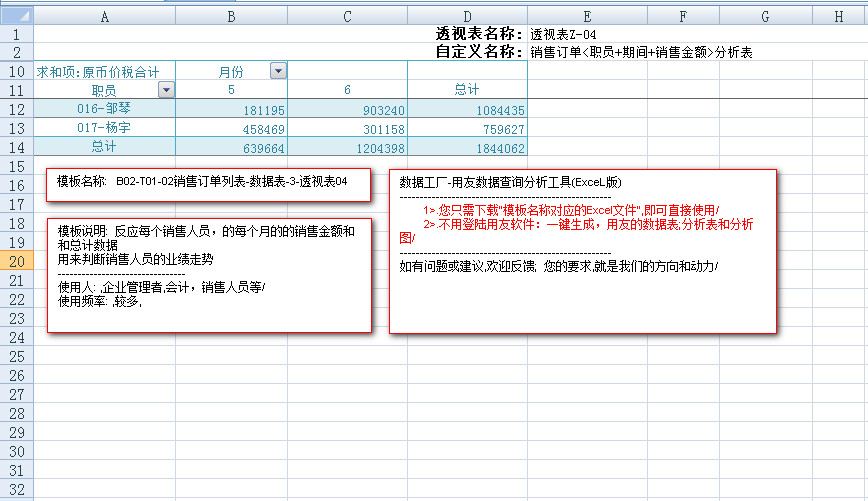Select column A header
Viewport: 868px width, 501px height.
click(105, 16)
